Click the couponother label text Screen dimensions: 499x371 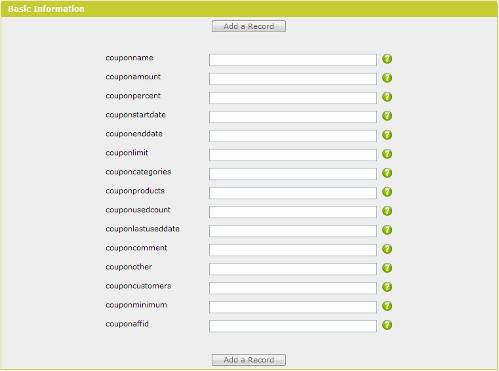(x=129, y=267)
